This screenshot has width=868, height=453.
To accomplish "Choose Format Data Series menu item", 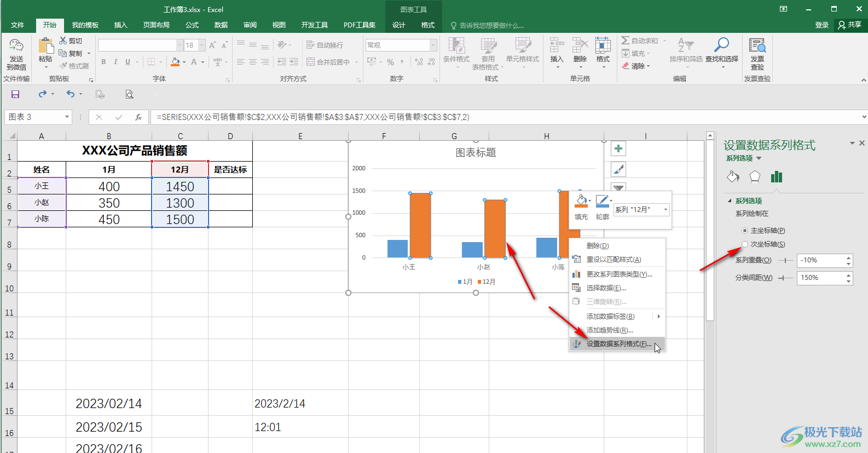I will tap(617, 344).
